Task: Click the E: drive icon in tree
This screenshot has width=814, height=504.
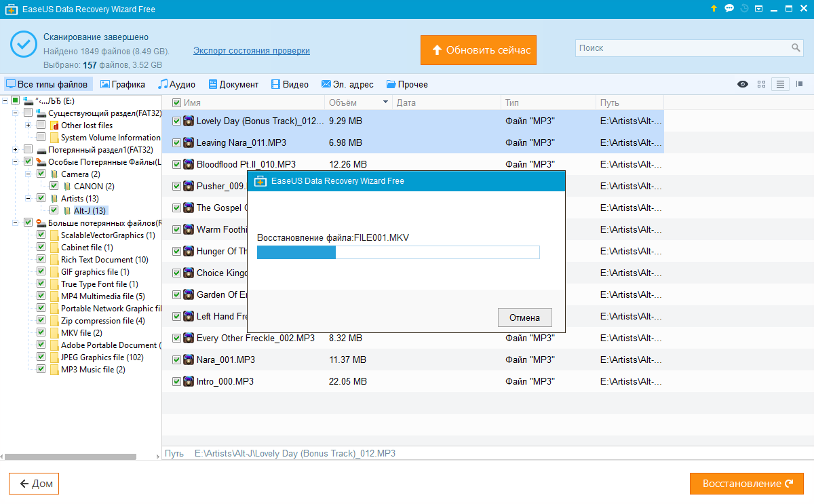Action: click(x=28, y=100)
